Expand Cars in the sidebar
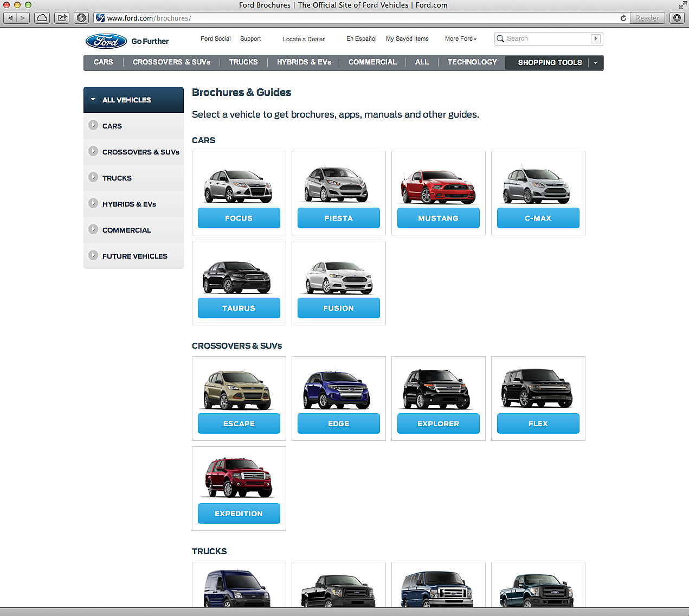This screenshot has width=689, height=616. click(x=133, y=126)
